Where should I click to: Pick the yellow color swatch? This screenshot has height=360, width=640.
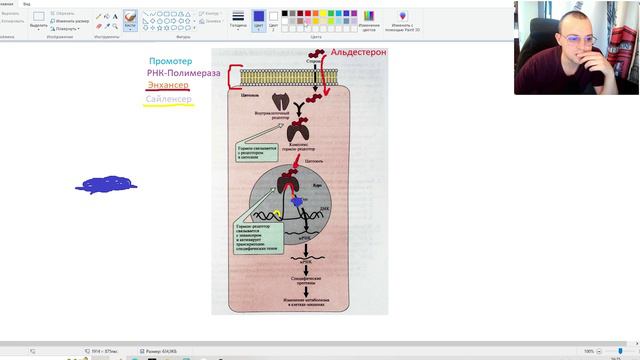(x=323, y=13)
